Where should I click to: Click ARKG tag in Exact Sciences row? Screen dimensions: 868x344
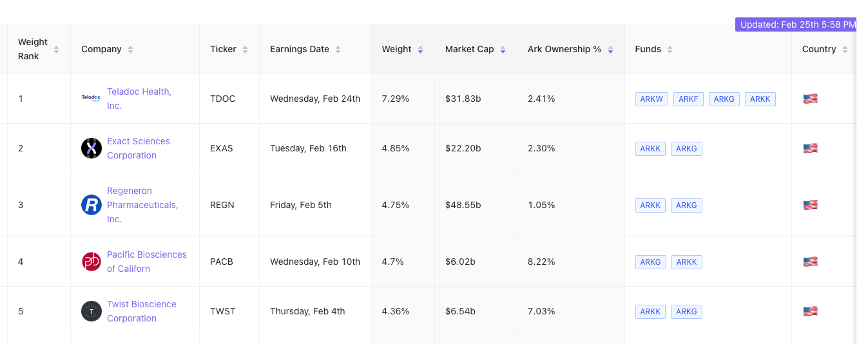pyautogui.click(x=686, y=149)
